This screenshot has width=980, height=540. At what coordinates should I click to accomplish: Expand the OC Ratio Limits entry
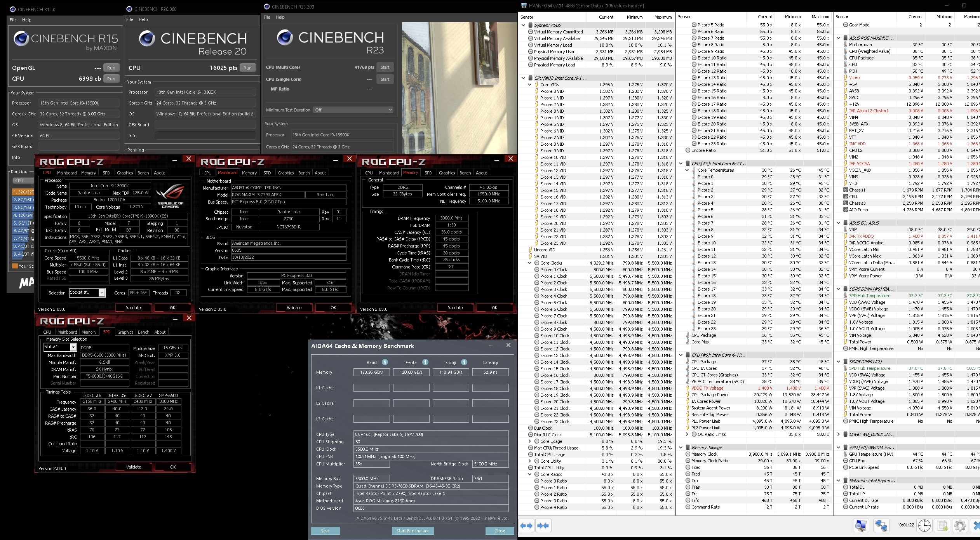687,434
